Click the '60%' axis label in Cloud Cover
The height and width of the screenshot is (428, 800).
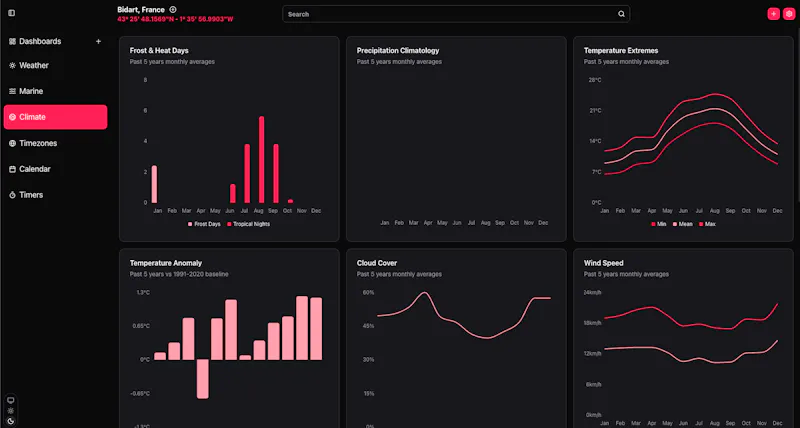tap(368, 293)
